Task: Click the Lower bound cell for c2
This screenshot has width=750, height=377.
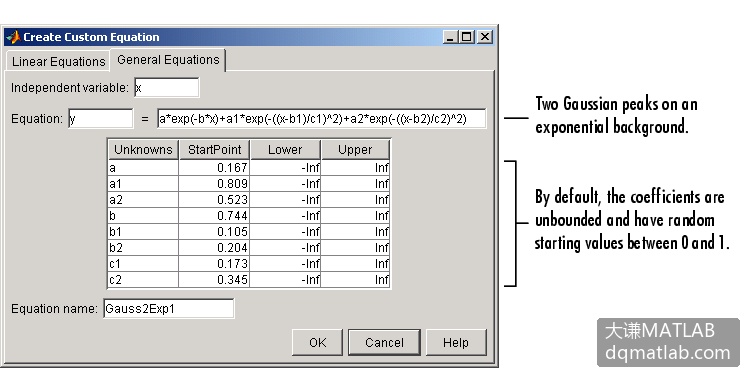Action: [x=285, y=280]
